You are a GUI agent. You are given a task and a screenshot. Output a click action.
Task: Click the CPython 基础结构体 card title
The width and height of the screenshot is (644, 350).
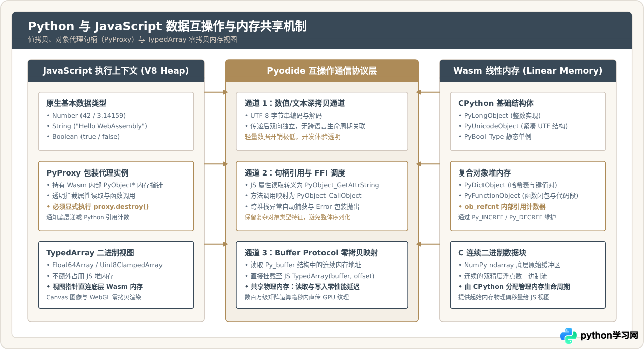(496, 103)
